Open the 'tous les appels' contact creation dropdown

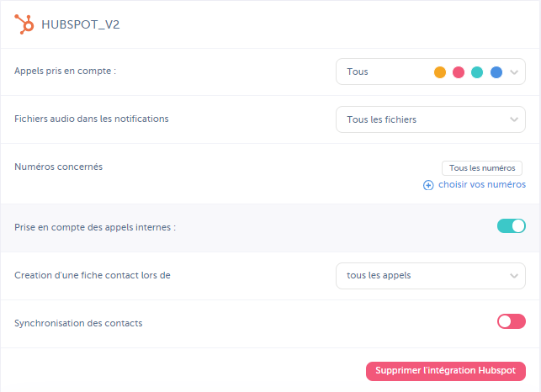click(431, 276)
